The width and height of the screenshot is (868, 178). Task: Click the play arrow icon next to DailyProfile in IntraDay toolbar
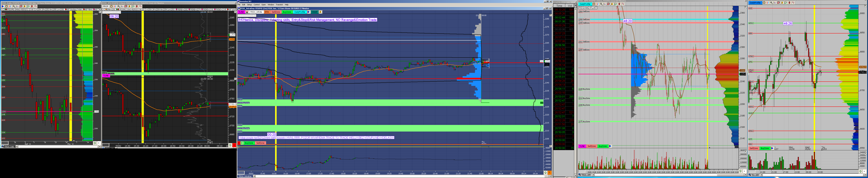pyautogui.click(x=309, y=12)
